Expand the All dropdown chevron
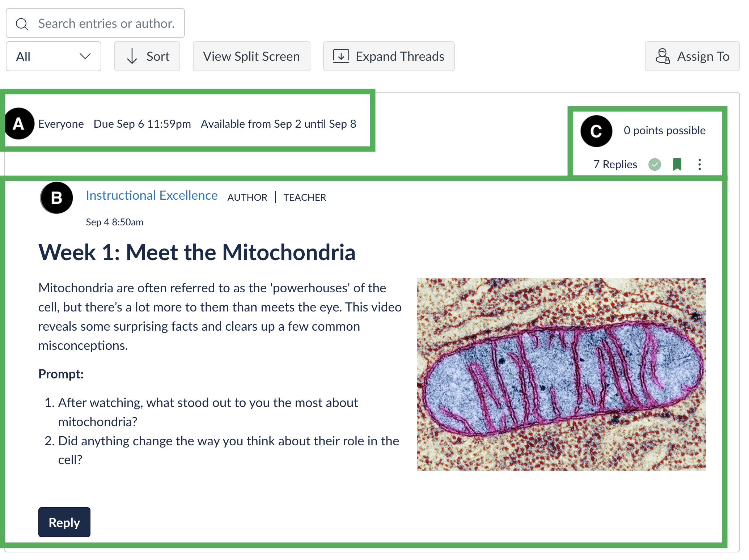The image size is (749, 560). point(85,56)
